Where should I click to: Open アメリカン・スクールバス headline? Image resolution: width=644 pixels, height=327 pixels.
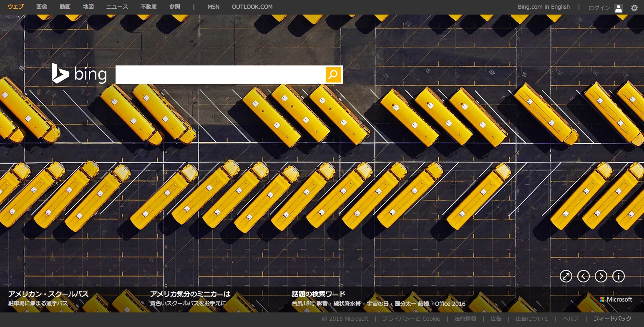click(x=48, y=294)
